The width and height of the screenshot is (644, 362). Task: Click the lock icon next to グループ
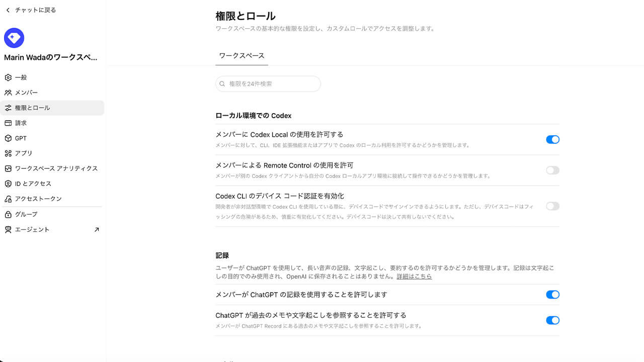click(8, 214)
